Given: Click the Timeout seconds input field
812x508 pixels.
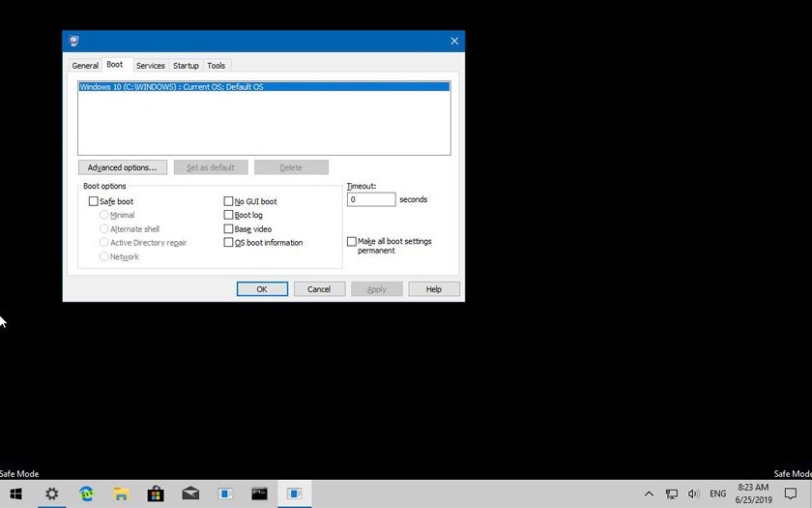Looking at the screenshot, I should coord(371,199).
